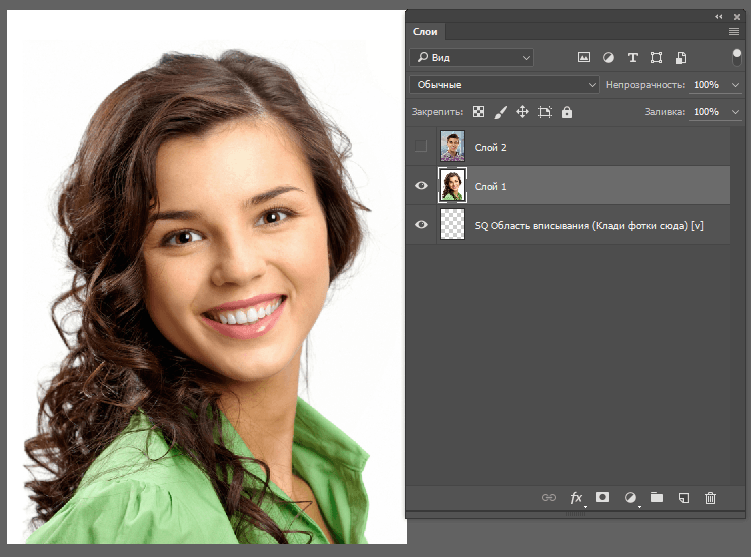The image size is (751, 557).
Task: Lock transparent pixels checkerboard icon
Action: tap(478, 112)
